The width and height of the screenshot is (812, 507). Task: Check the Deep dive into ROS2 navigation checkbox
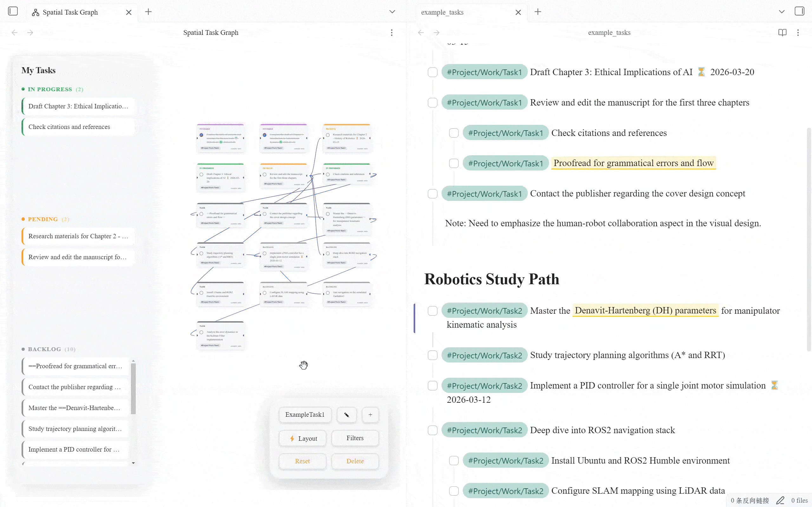433,430
